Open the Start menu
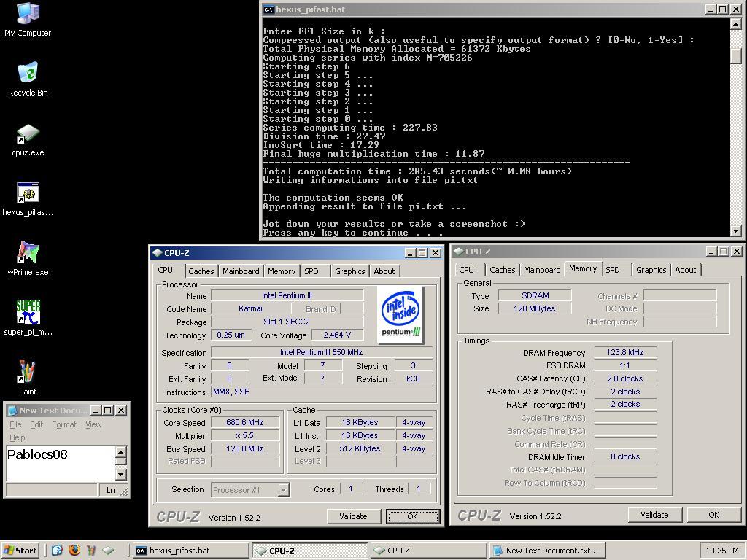Image resolution: width=747 pixels, height=560 pixels. pyautogui.click(x=20, y=551)
